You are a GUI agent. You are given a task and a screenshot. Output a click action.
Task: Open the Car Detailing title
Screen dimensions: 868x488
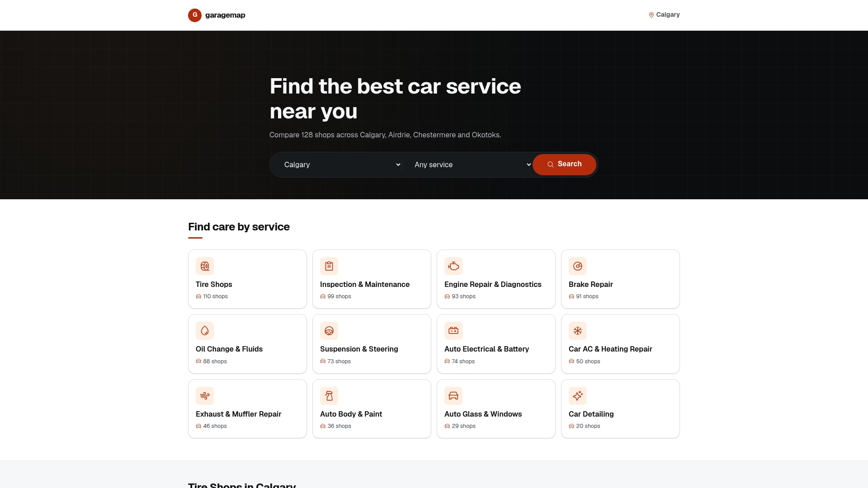(x=591, y=414)
